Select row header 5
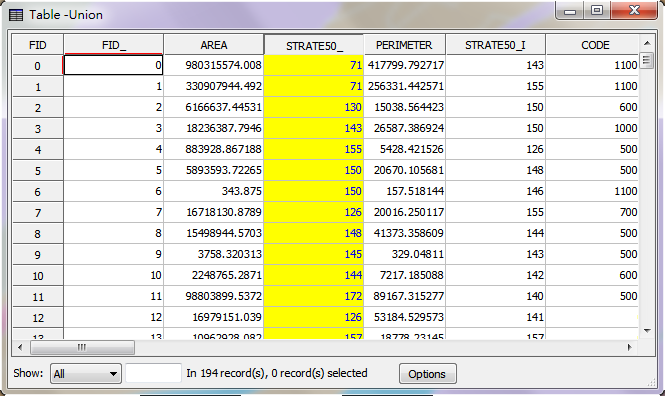 tap(38, 171)
